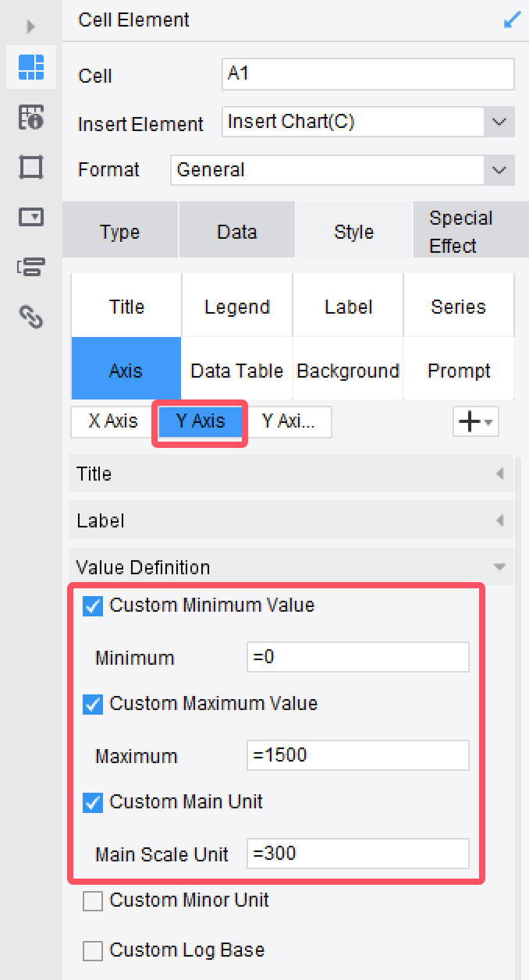
Task: Expand the collapsed left sidebar arrow
Action: click(30, 27)
